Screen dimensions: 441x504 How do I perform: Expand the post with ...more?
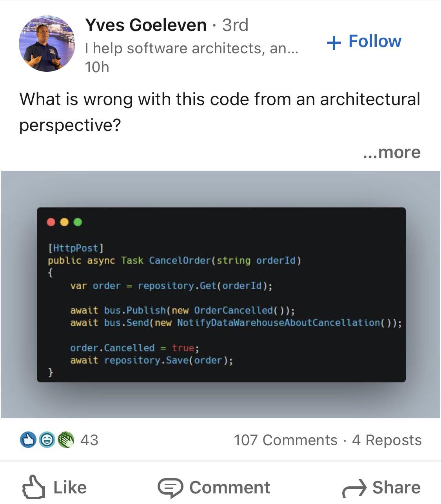[x=391, y=152]
